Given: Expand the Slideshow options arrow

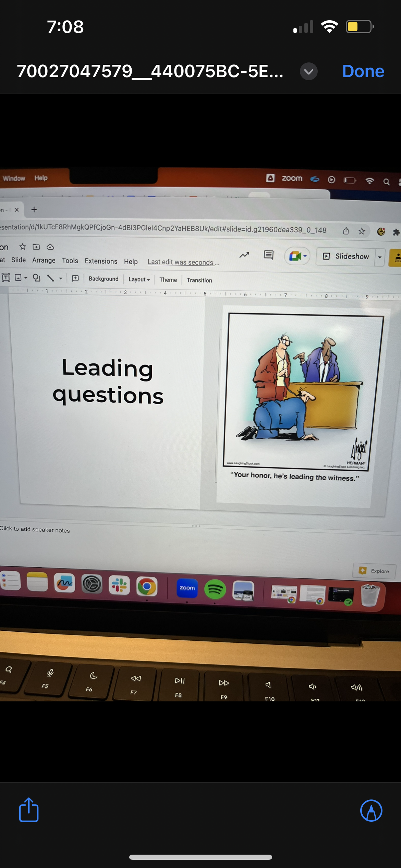Looking at the screenshot, I should pyautogui.click(x=380, y=257).
